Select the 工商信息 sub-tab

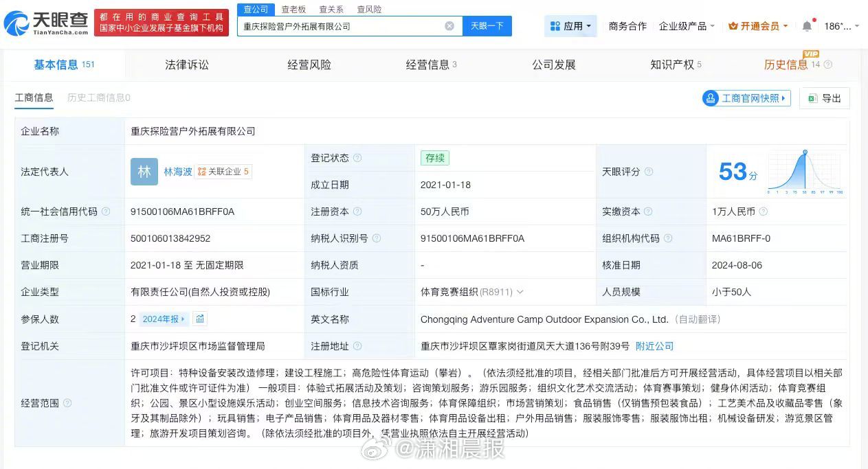tap(34, 98)
